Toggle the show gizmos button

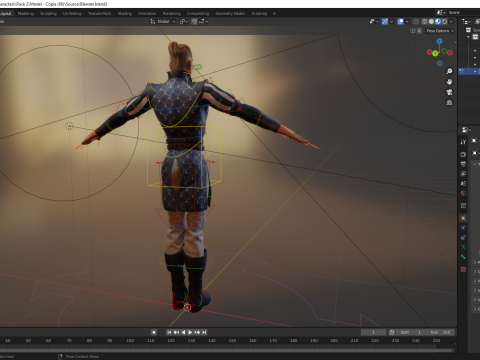point(385,22)
